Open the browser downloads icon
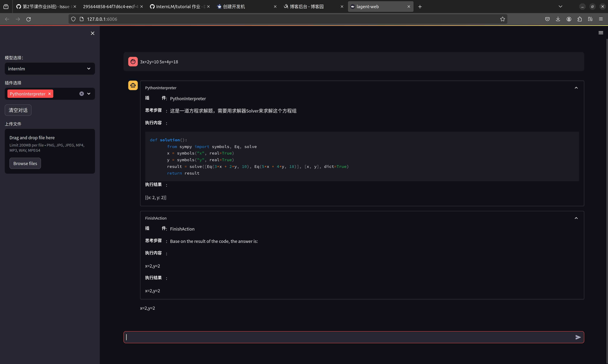The height and width of the screenshot is (364, 608). pos(558,19)
